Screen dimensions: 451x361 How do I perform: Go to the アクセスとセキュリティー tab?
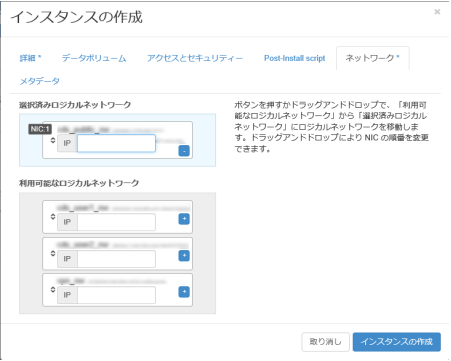(195, 58)
